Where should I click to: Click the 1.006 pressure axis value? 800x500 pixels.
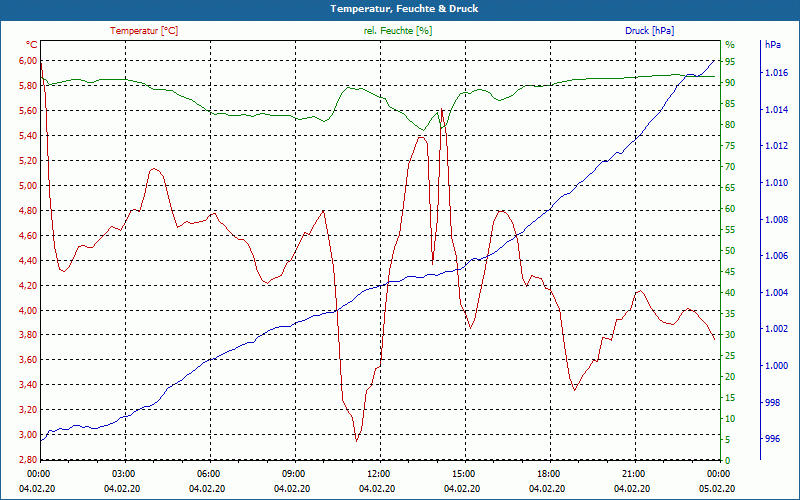(776, 256)
